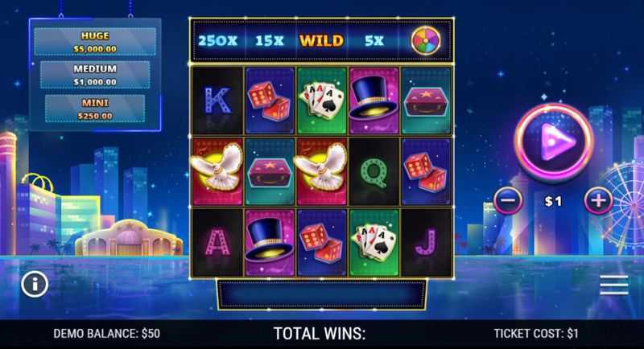Click the 5X multiplier
Image resolution: width=644 pixels, height=349 pixels.
pyautogui.click(x=374, y=40)
